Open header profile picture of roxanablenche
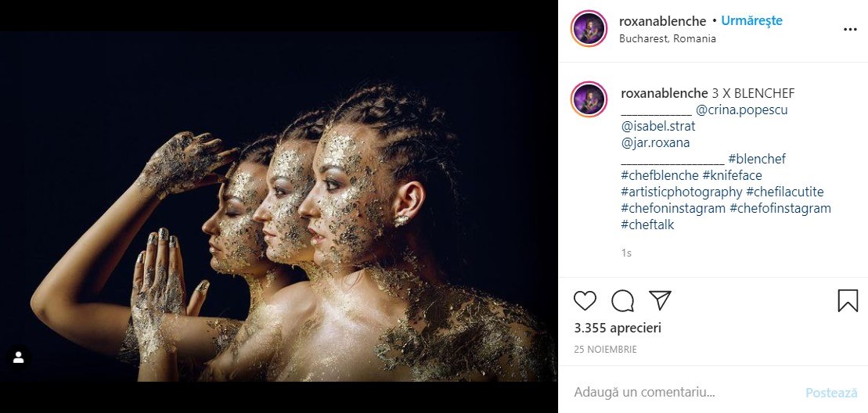This screenshot has height=413, width=868. pyautogui.click(x=589, y=29)
